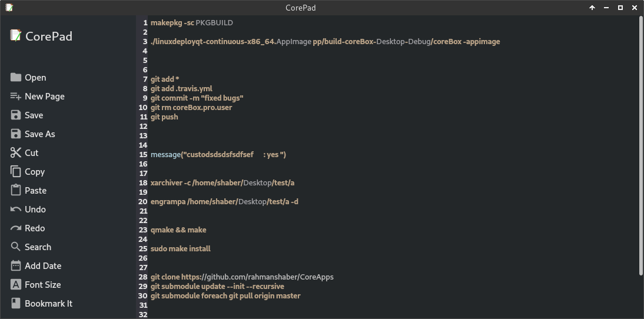Click the Bookmark It icon
644x319 pixels.
16,303
